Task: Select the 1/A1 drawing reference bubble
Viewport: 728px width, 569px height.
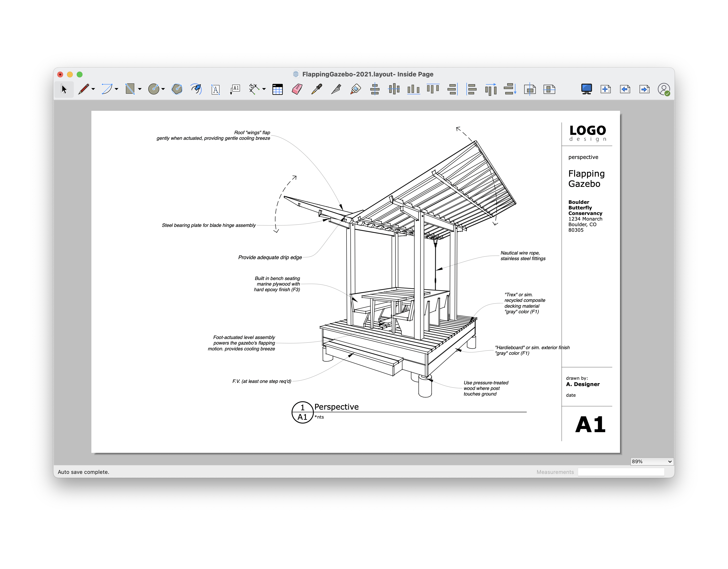Action: coord(302,412)
